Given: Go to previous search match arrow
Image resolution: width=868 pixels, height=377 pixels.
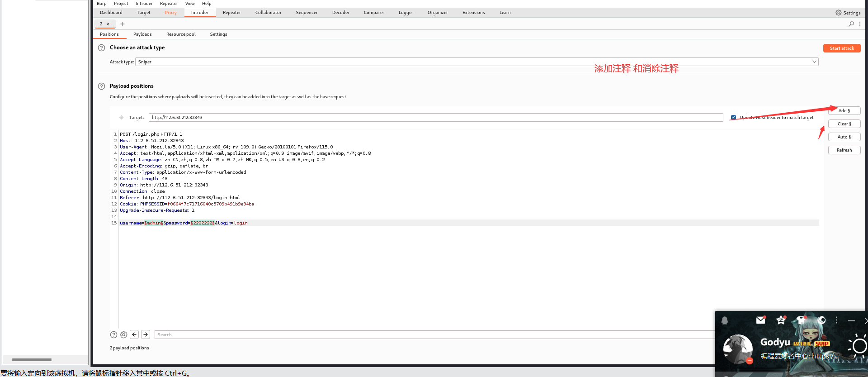Looking at the screenshot, I should [134, 334].
